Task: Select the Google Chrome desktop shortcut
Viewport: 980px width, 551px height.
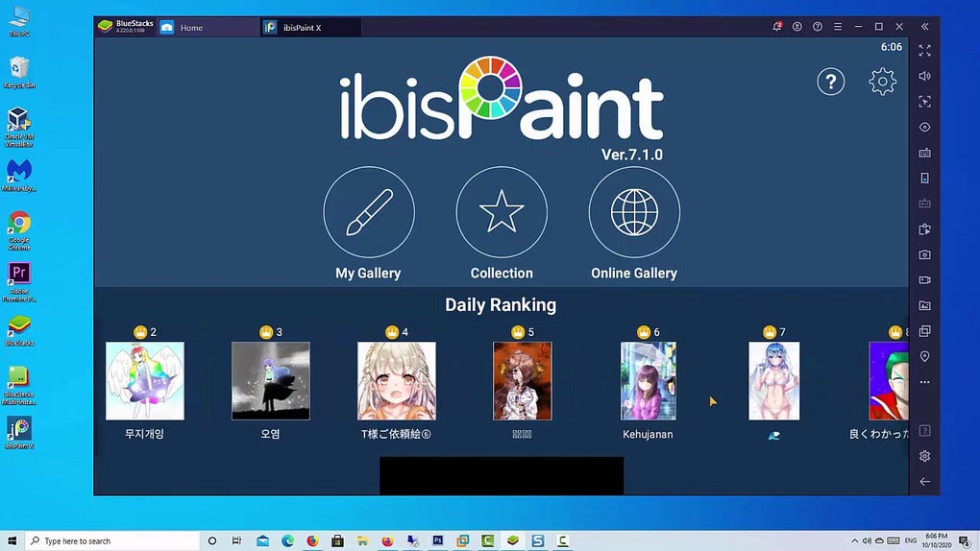Action: pos(19,230)
